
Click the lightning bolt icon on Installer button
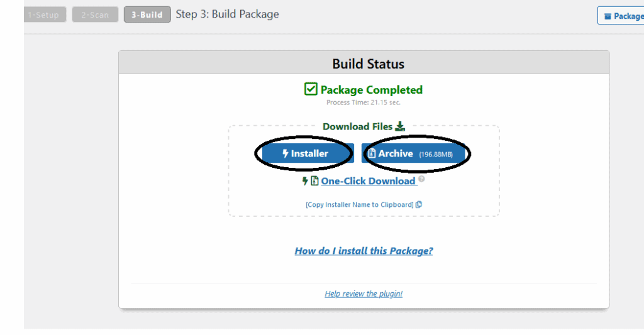[x=285, y=153]
